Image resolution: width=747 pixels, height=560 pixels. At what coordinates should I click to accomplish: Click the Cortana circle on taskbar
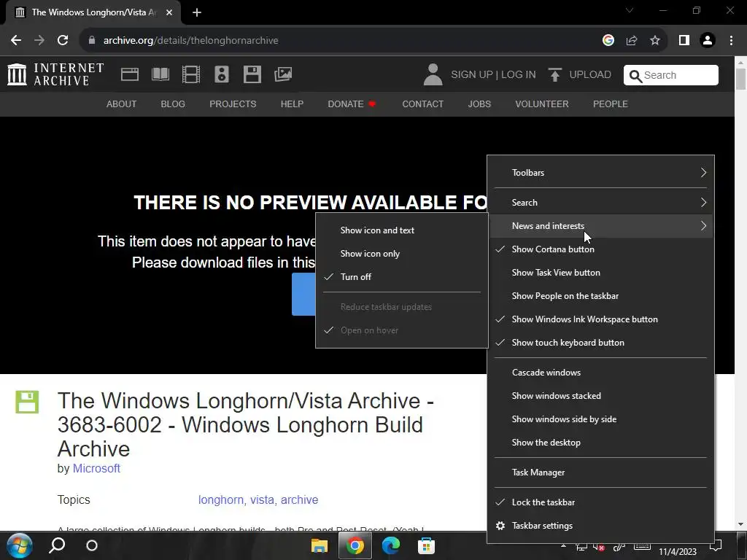point(92,545)
